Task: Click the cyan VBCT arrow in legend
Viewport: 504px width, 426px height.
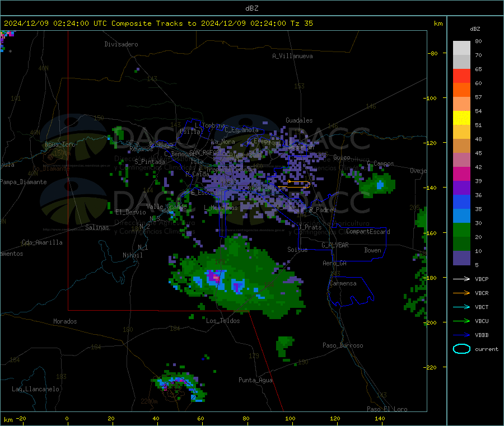Action: 461,307
